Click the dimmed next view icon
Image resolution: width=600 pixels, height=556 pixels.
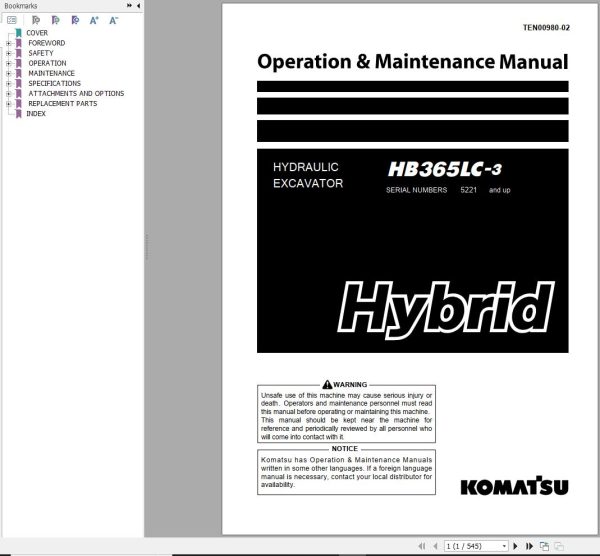559,546
